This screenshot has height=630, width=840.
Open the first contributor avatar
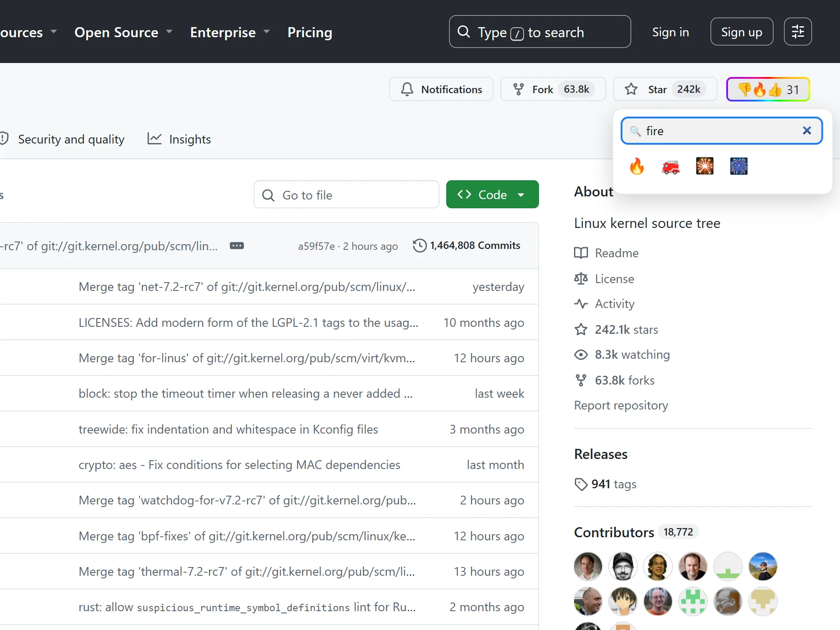point(588,566)
